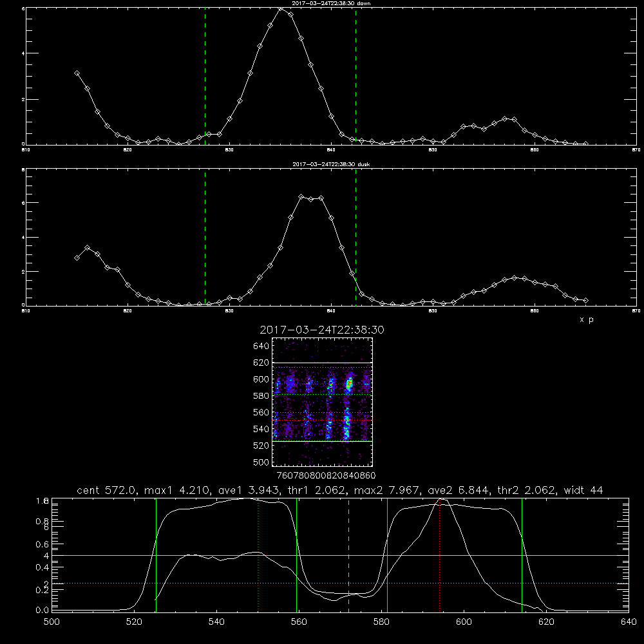Click the green vertical line near 559 in the bottom plot

pos(296,554)
